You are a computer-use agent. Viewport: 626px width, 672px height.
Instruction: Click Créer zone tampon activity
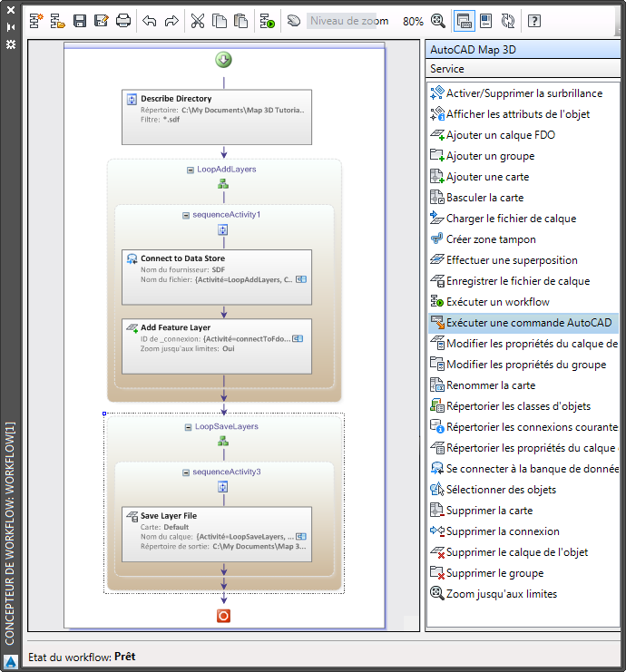click(523, 239)
